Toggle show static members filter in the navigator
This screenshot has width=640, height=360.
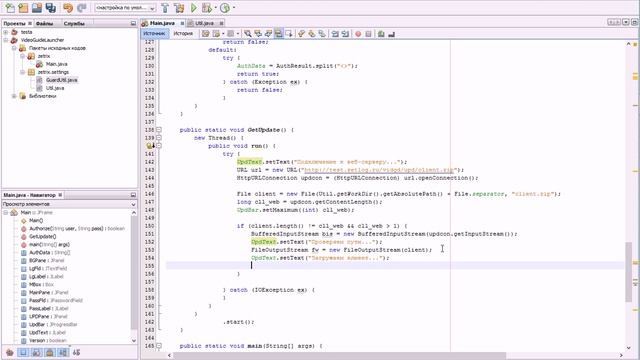[36, 352]
